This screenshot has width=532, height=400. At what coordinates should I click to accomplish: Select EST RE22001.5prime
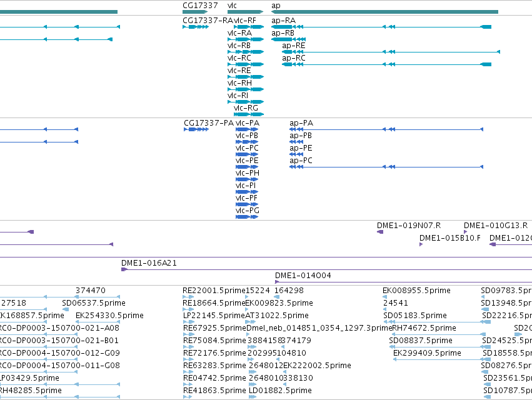pos(214,291)
